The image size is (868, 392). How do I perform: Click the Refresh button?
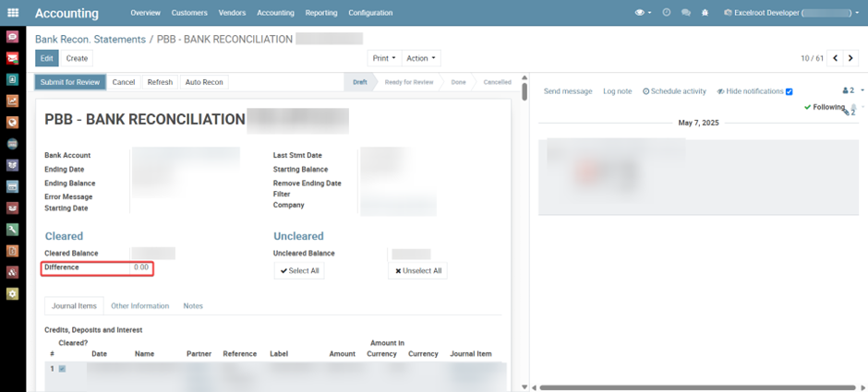pyautogui.click(x=160, y=82)
